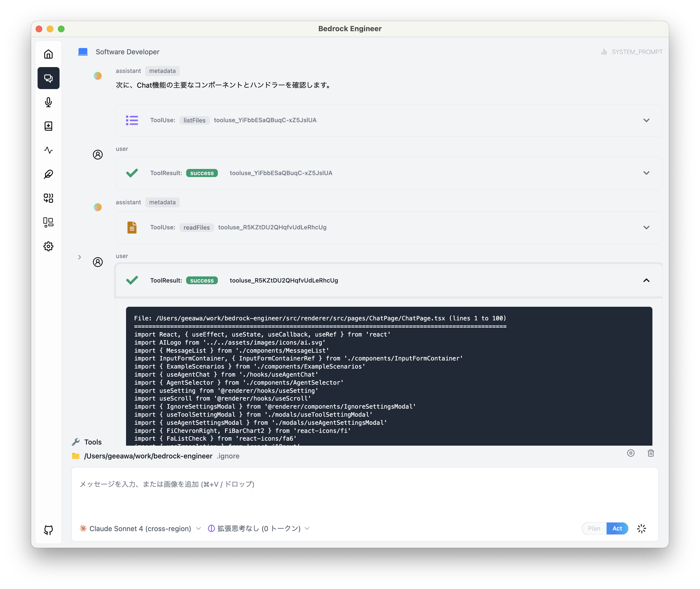Switch to the Chat tab in sidebar
The height and width of the screenshot is (589, 700).
click(48, 78)
